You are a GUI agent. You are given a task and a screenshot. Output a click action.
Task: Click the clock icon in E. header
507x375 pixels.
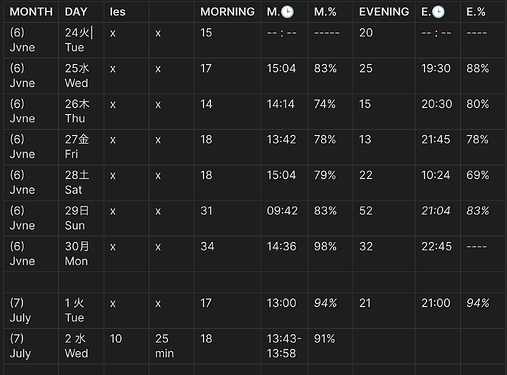click(x=438, y=12)
